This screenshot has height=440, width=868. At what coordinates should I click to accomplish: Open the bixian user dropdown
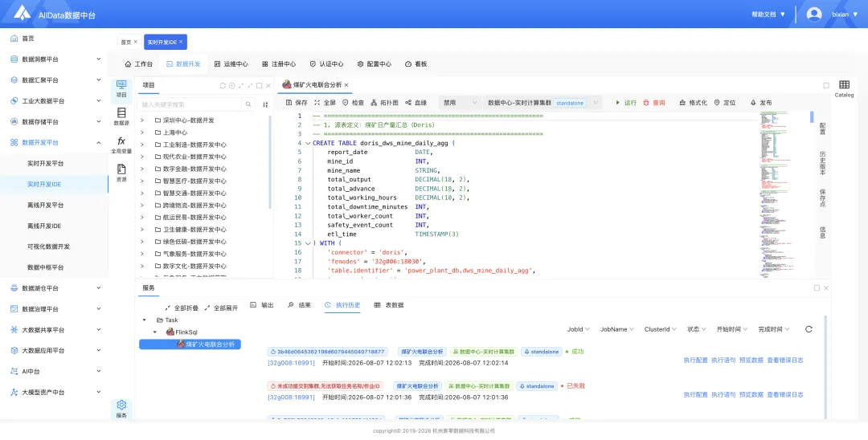click(x=845, y=14)
